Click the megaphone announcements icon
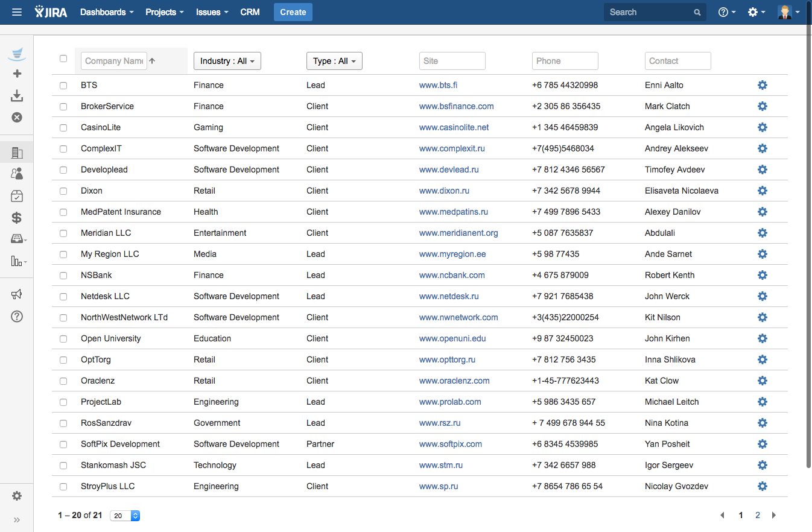 [x=17, y=294]
